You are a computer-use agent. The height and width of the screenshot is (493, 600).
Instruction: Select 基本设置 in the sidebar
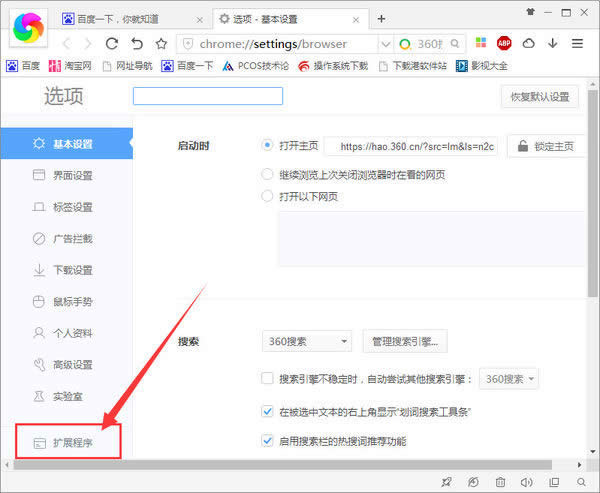point(67,144)
